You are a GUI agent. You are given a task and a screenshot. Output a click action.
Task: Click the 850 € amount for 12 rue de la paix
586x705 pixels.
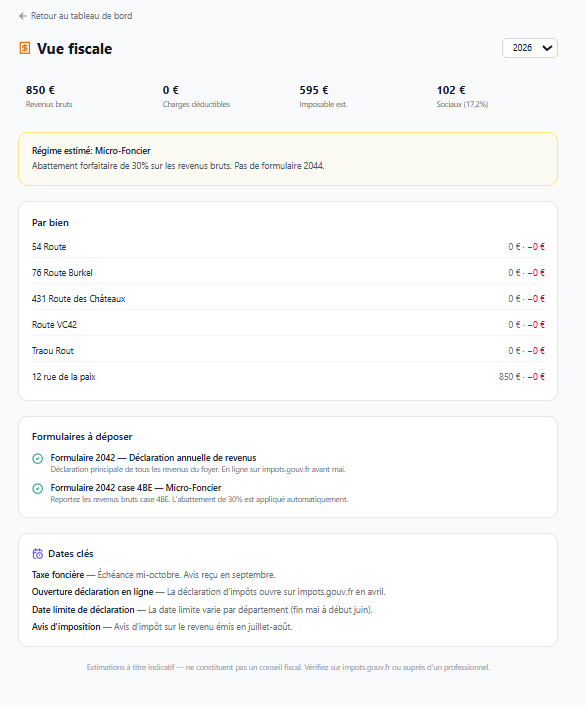pyautogui.click(x=509, y=377)
